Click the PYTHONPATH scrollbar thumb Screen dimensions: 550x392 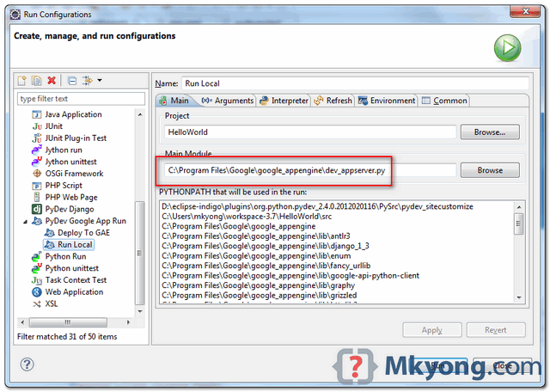pos(519,224)
